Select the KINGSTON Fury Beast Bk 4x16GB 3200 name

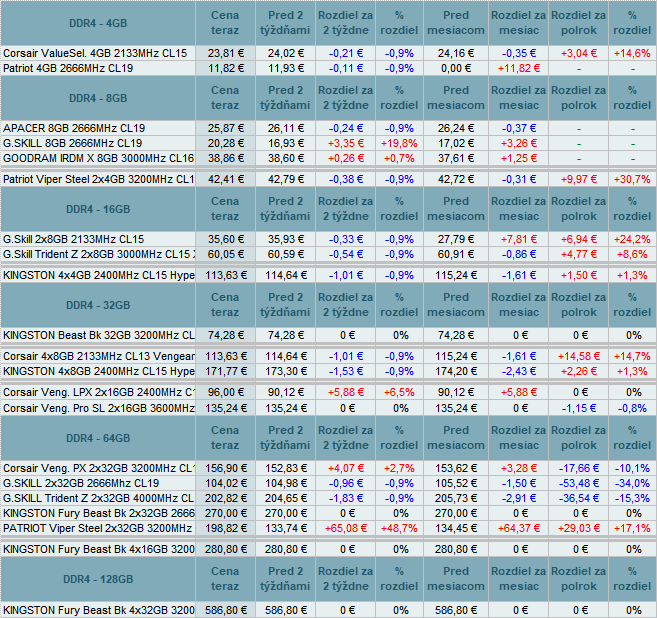point(98,549)
